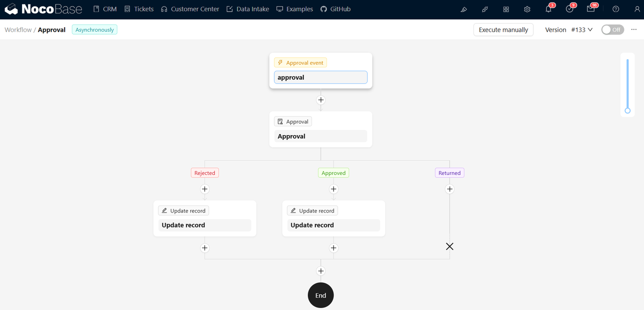Screen dimensions: 644x310
Task: Click the X terminator on Returned branch
Action: pos(449,246)
